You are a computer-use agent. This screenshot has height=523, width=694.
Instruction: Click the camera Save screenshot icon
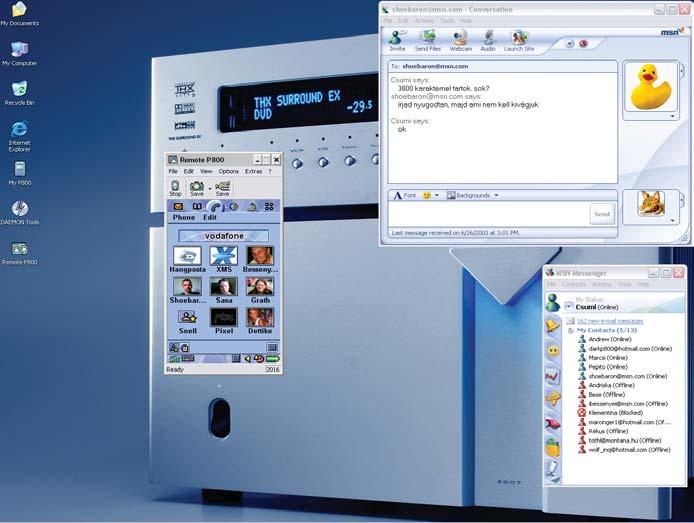click(x=197, y=188)
